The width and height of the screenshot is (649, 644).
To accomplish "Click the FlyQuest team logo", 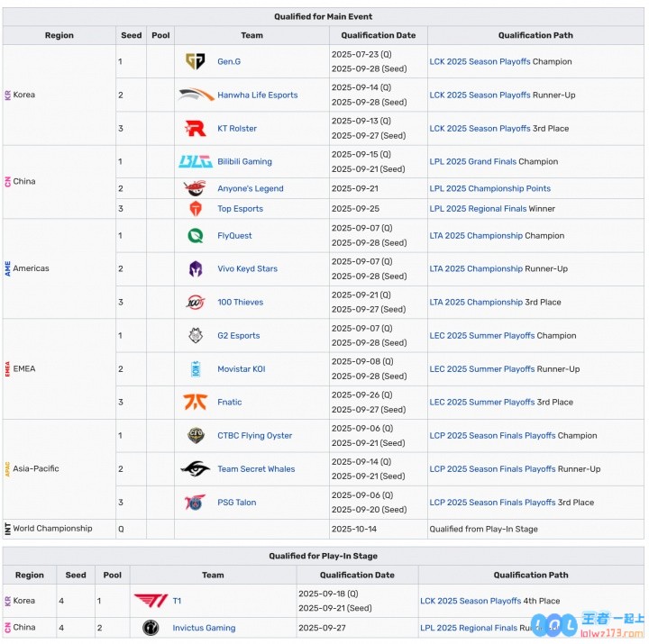I will coord(195,236).
